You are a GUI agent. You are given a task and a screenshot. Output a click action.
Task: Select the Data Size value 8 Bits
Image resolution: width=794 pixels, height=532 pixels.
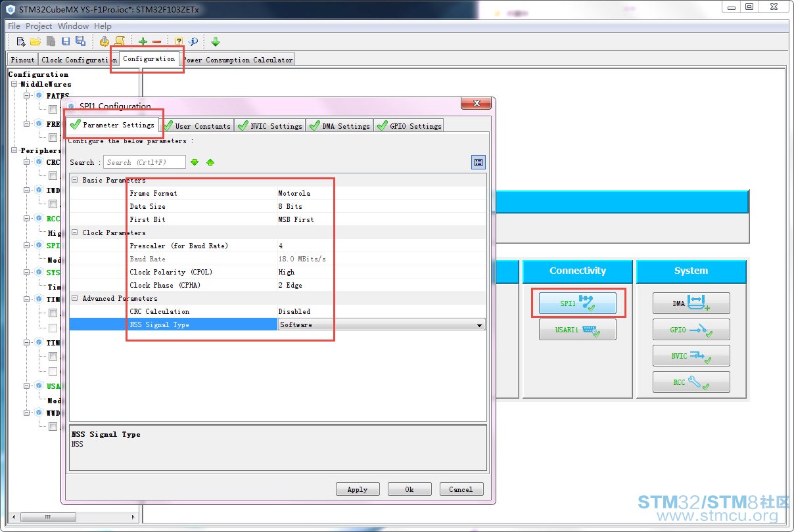coord(290,206)
